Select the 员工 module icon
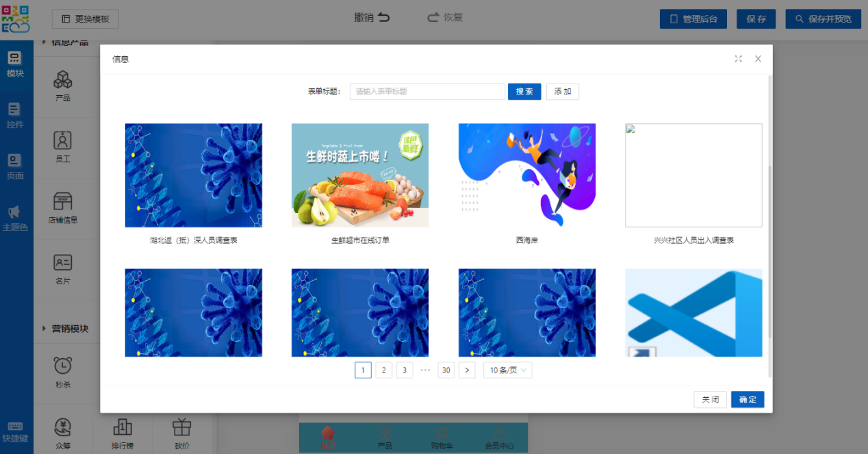The image size is (868, 454). coord(63,140)
